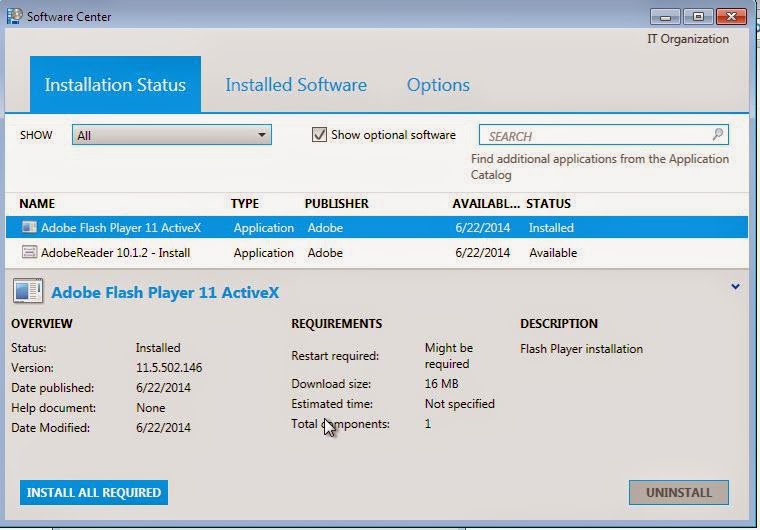Click the Installed status in Flash Player row
This screenshot has height=530, width=760.
[x=551, y=227]
